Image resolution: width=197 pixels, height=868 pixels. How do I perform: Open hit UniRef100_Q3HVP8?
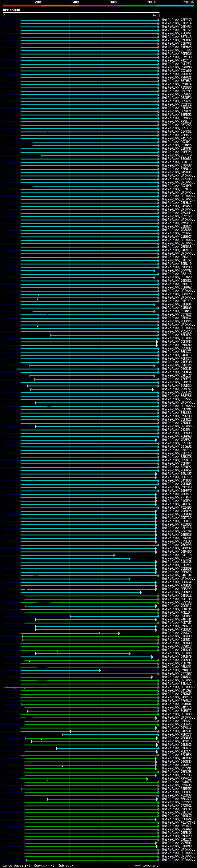177,43
